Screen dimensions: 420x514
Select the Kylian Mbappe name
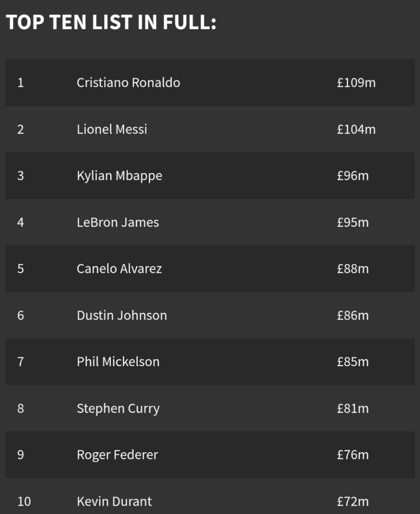pyautogui.click(x=120, y=176)
